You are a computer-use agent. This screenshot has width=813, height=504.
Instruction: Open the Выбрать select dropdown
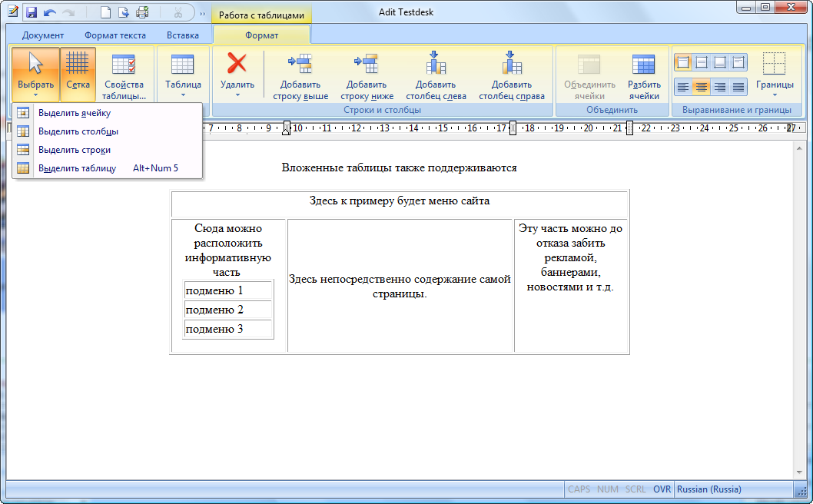tap(36, 75)
